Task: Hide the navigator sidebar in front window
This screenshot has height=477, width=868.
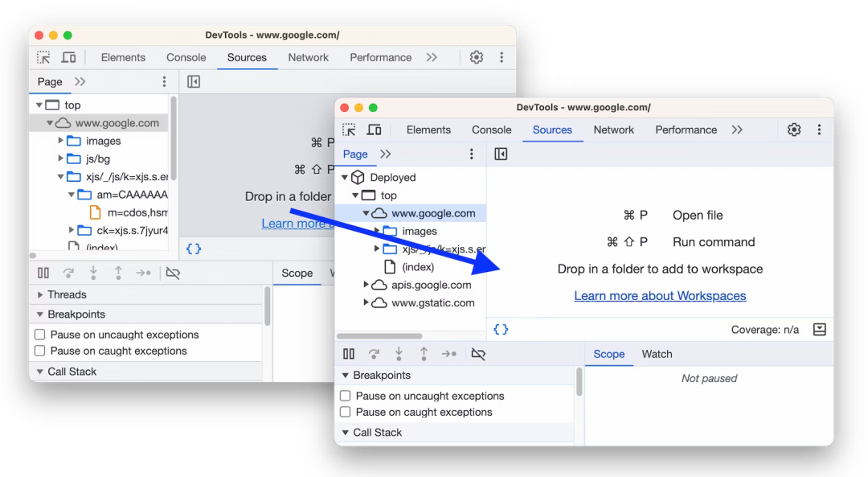Action: tap(501, 154)
